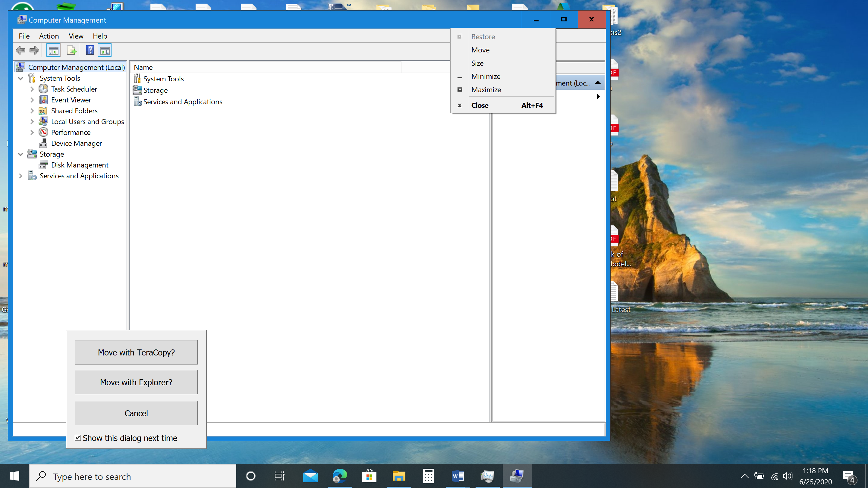Open Calculator from the taskbar
Screen dimensions: 868x488
pos(428,476)
